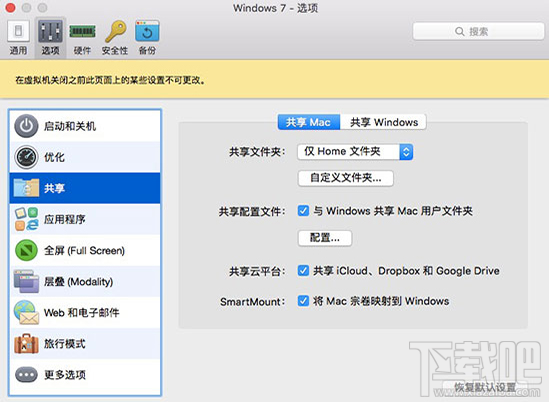Viewport: 549px width, 402px height.
Task: Toggle 共享 iCloud、Dropbox 和 Google Drive checkbox
Action: [303, 271]
